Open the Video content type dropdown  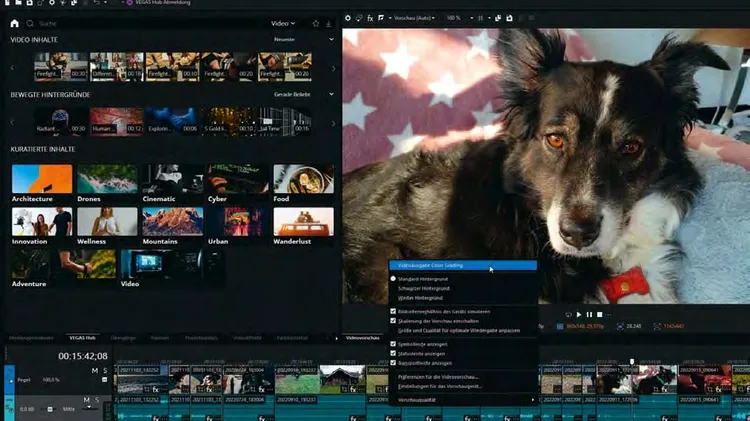coord(283,22)
